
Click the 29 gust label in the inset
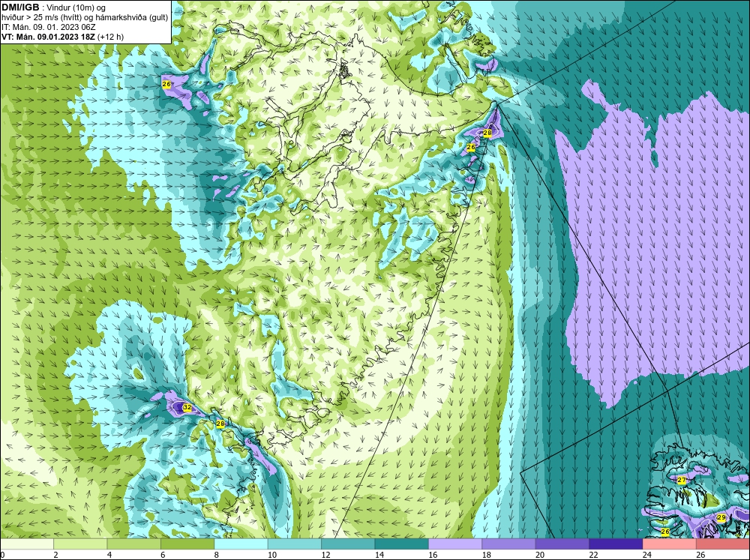click(721, 517)
